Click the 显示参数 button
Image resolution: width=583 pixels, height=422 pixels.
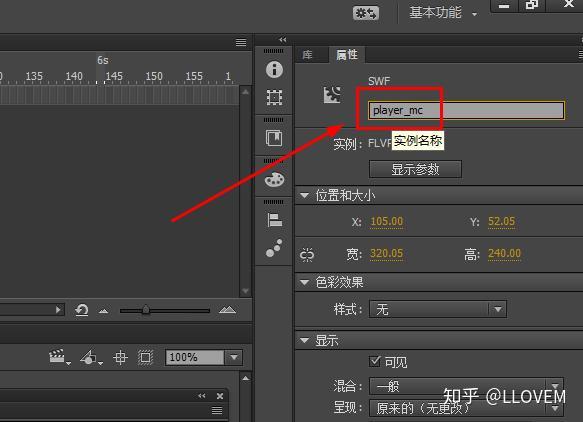[415, 169]
